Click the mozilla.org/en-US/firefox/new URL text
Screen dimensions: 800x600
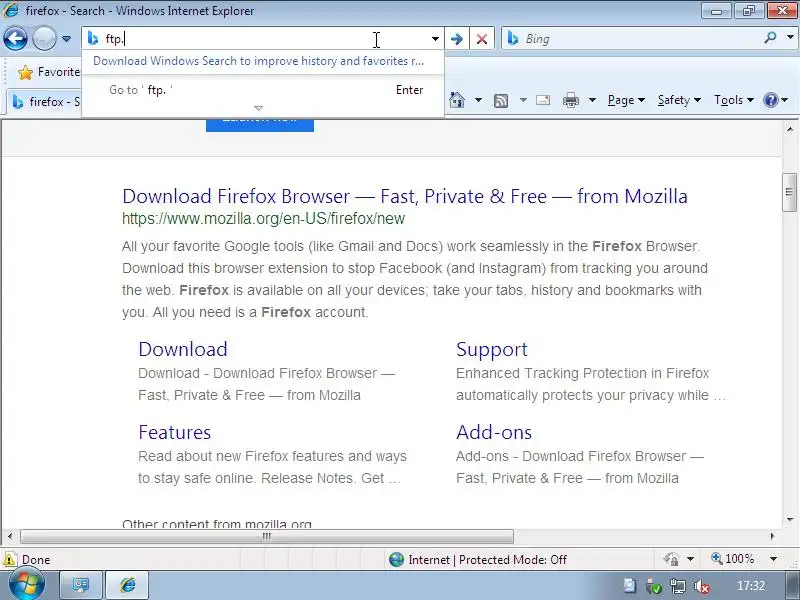263,218
